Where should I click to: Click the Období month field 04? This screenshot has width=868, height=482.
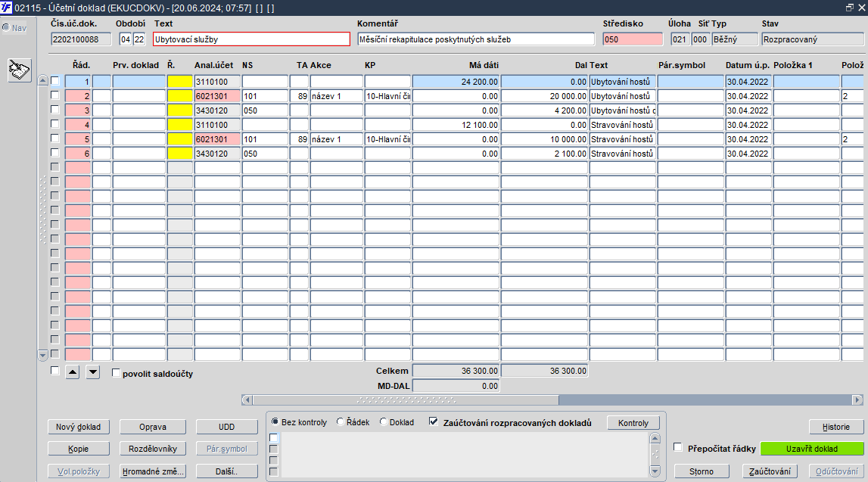126,39
